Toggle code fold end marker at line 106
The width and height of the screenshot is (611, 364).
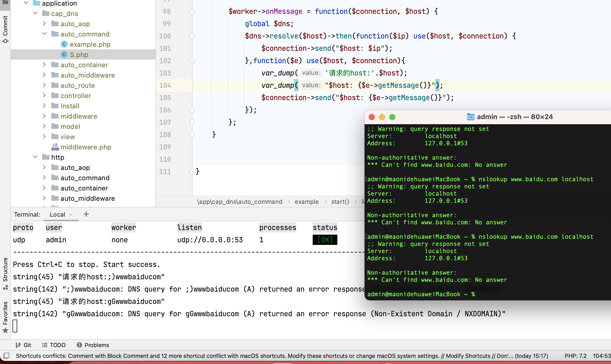pos(192,110)
